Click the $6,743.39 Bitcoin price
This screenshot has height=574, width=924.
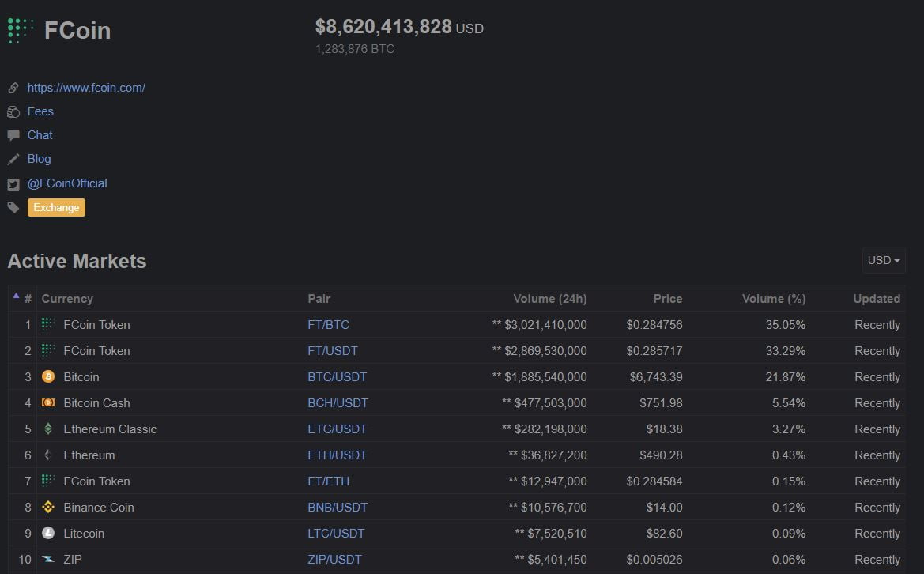pyautogui.click(x=656, y=376)
